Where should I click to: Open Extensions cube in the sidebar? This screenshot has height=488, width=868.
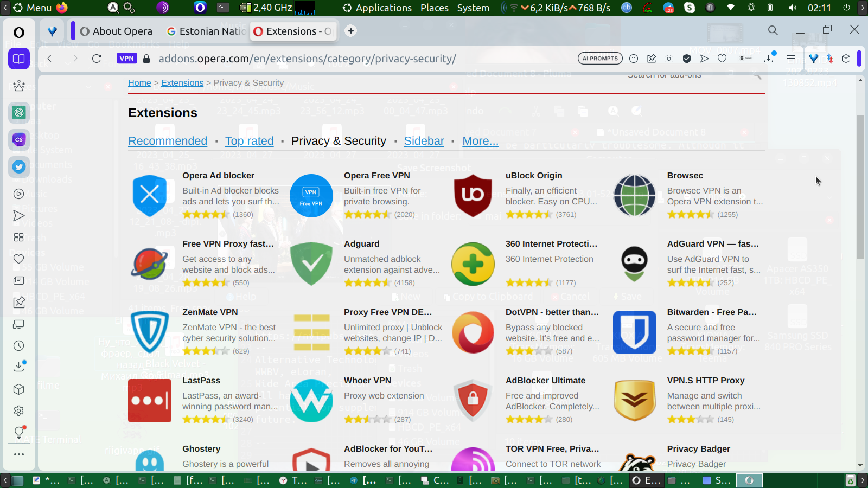(x=19, y=389)
